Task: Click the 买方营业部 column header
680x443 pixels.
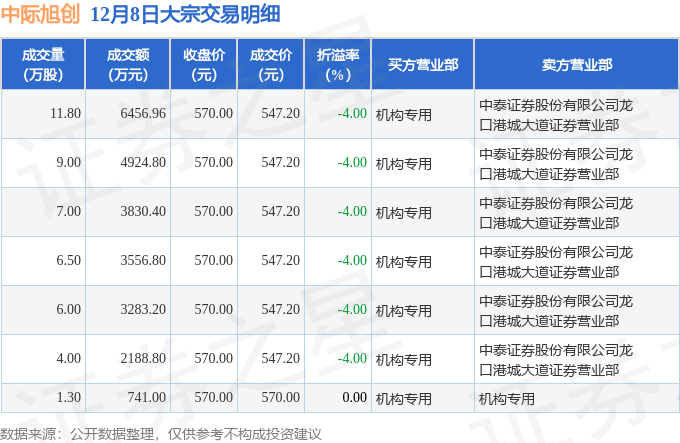Action: click(423, 65)
